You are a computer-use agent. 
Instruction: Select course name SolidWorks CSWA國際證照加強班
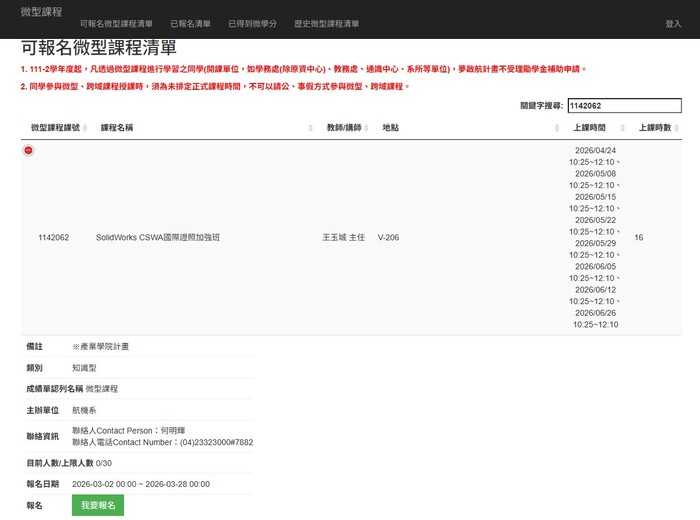158,237
